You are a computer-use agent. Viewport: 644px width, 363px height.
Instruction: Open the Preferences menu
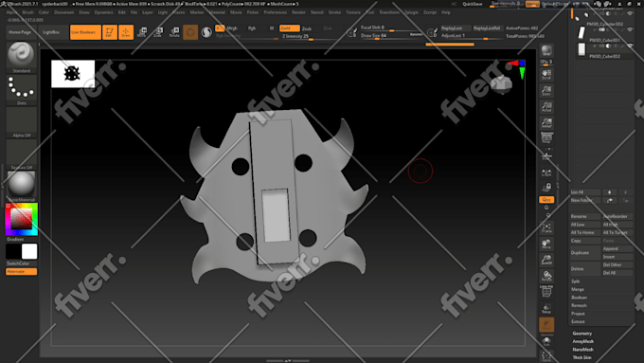(x=276, y=12)
